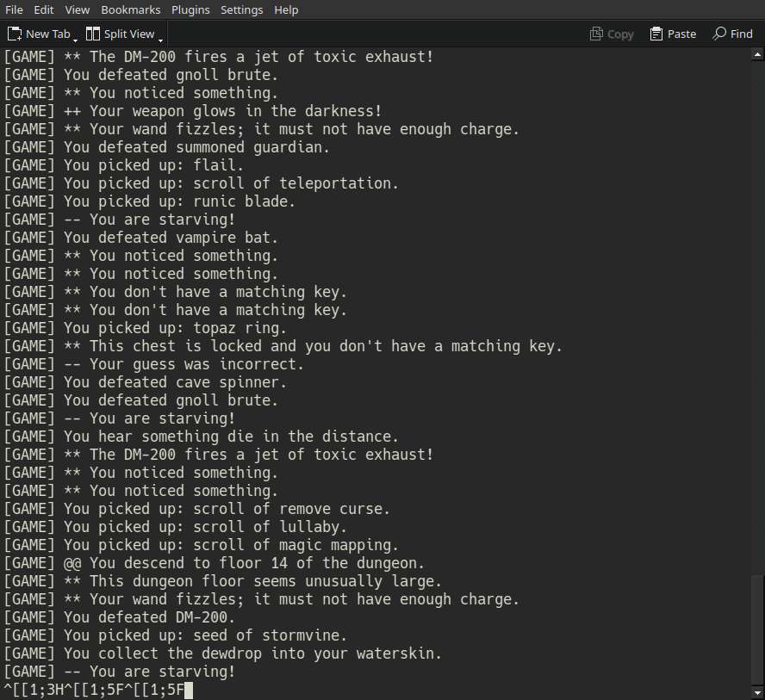Open the Bookmarks menu
The height and width of the screenshot is (700, 765).
[x=131, y=9]
